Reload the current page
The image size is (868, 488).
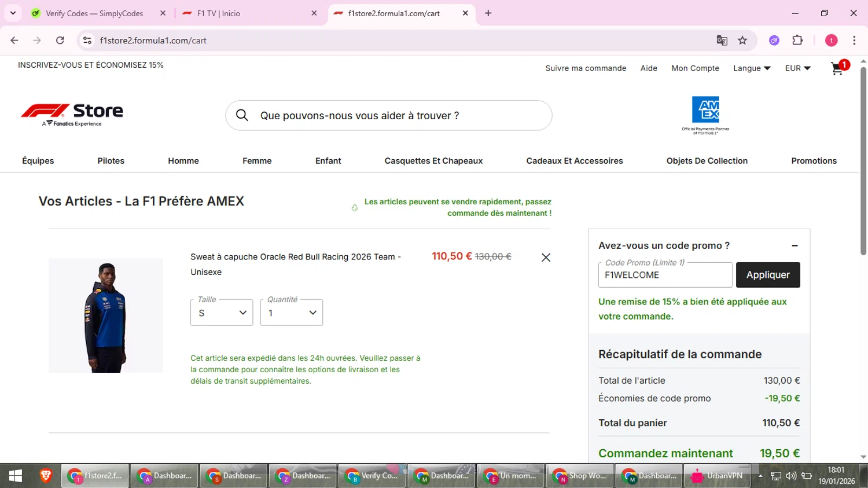pyautogui.click(x=60, y=41)
